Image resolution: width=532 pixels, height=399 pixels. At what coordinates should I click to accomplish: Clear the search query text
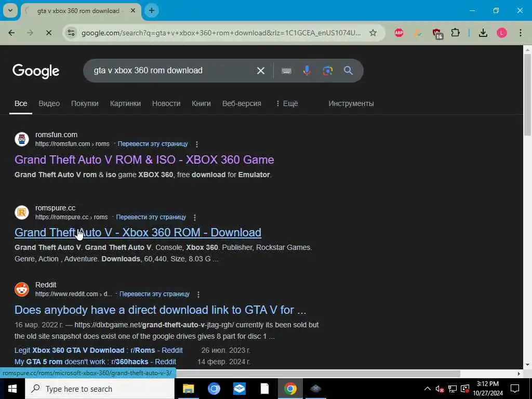coord(261,71)
